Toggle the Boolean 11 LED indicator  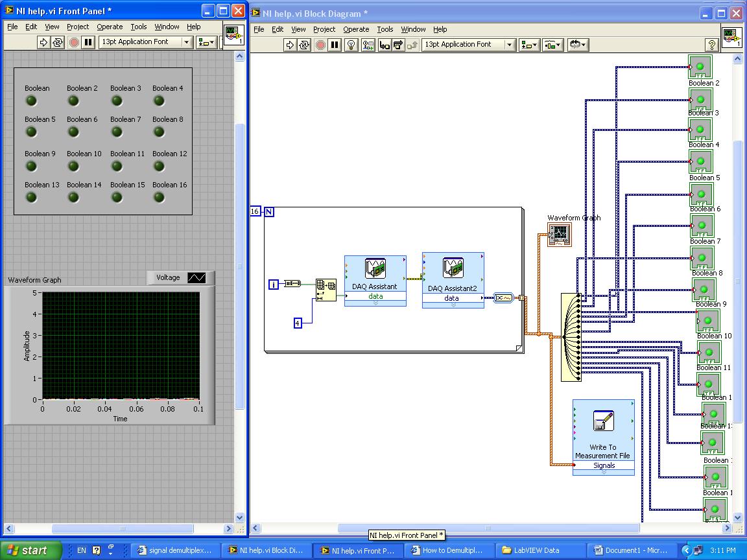(x=117, y=166)
